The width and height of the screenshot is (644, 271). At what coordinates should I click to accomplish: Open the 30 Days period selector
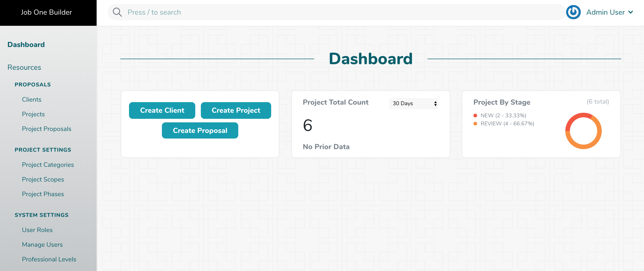tap(414, 103)
